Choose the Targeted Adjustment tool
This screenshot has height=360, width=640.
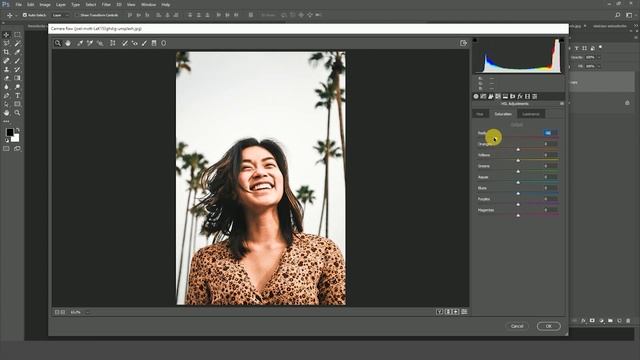click(x=100, y=43)
